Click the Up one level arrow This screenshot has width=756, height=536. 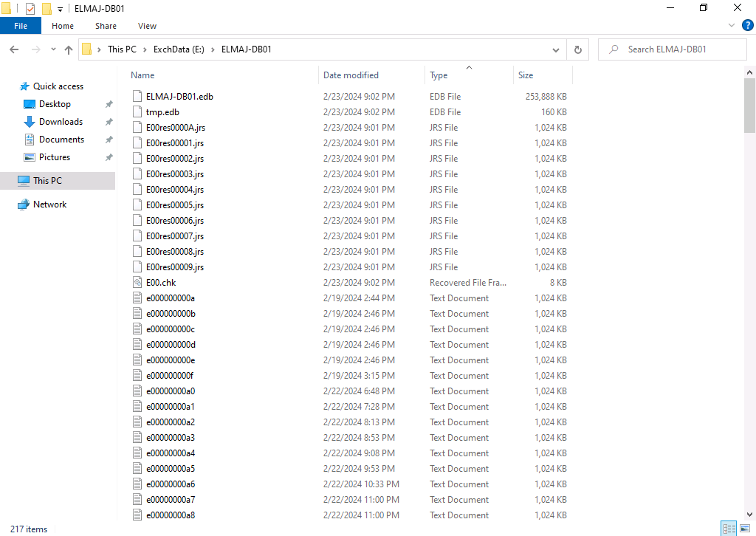(68, 49)
